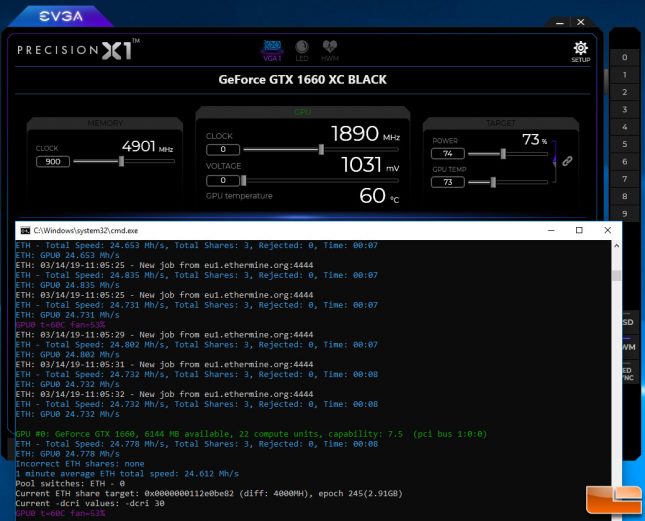The image size is (645, 521).
Task: Select the VGA 1 tab icon
Action: 272,51
